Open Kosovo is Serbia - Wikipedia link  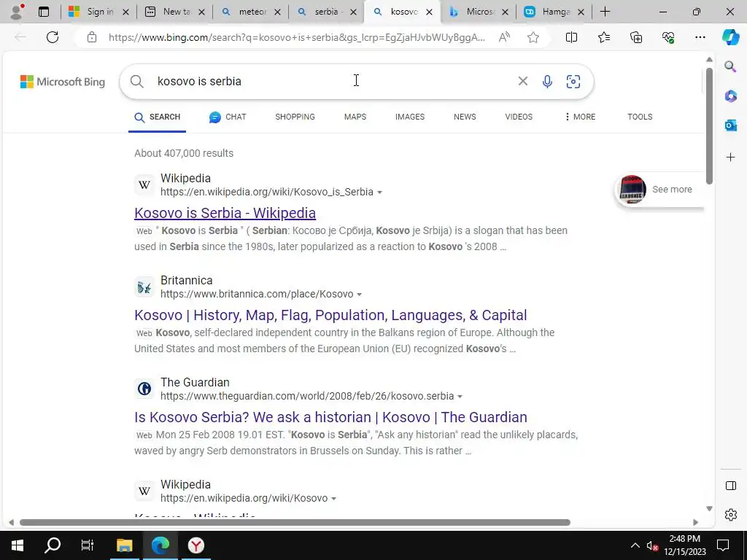[225, 213]
